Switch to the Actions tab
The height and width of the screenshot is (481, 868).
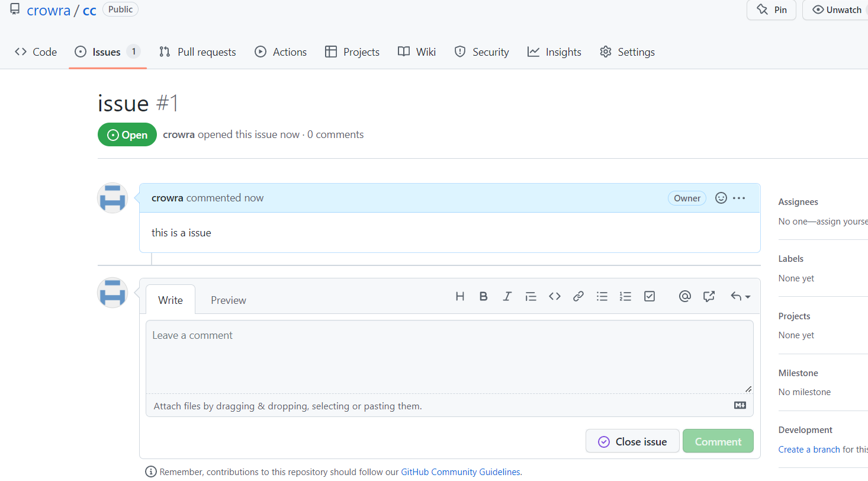pyautogui.click(x=281, y=52)
